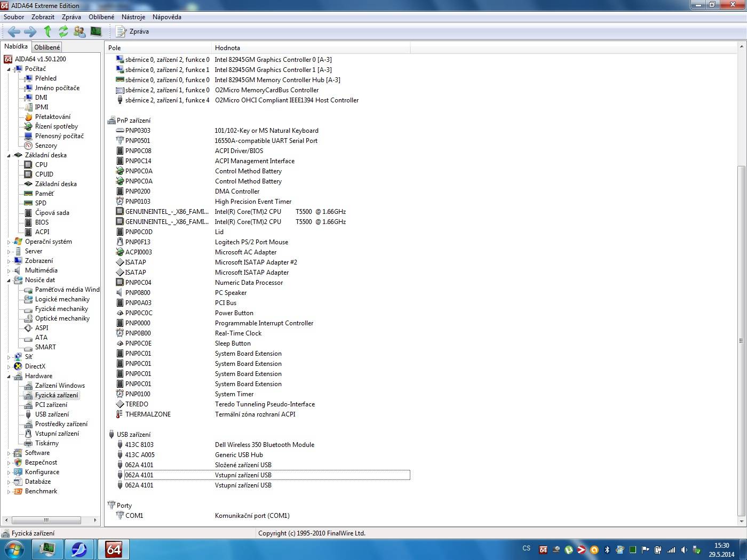Expand the Zobrazení tree node

click(9, 261)
